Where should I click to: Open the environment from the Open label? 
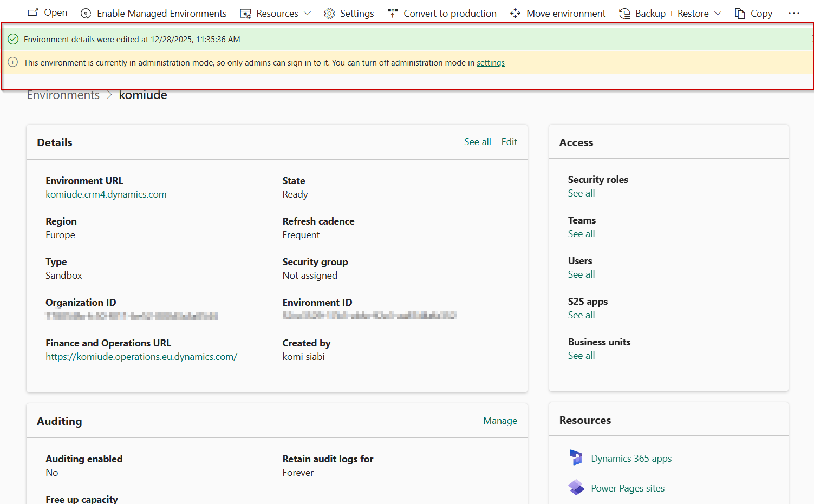point(56,12)
